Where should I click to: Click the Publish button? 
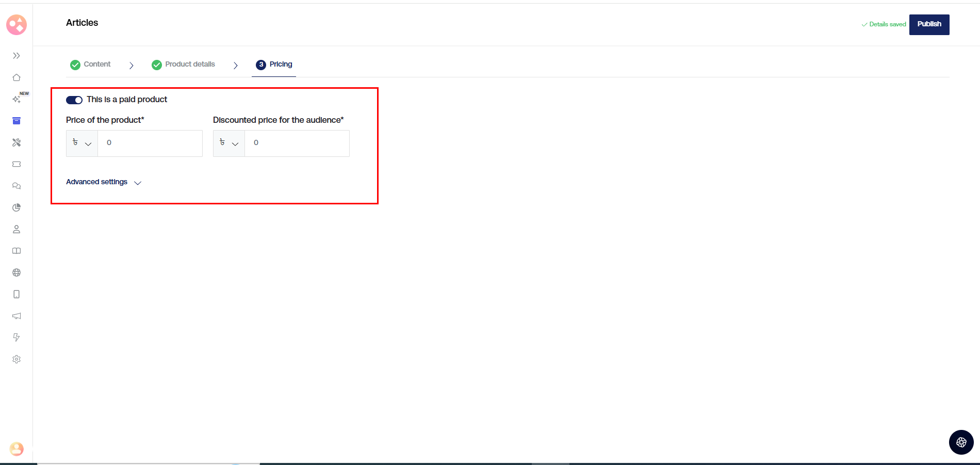(929, 24)
